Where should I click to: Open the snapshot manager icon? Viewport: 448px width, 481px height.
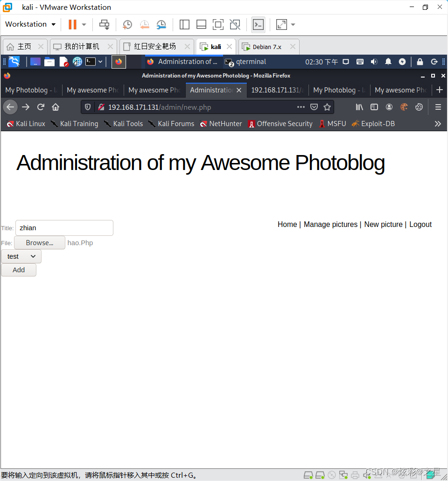pos(161,25)
